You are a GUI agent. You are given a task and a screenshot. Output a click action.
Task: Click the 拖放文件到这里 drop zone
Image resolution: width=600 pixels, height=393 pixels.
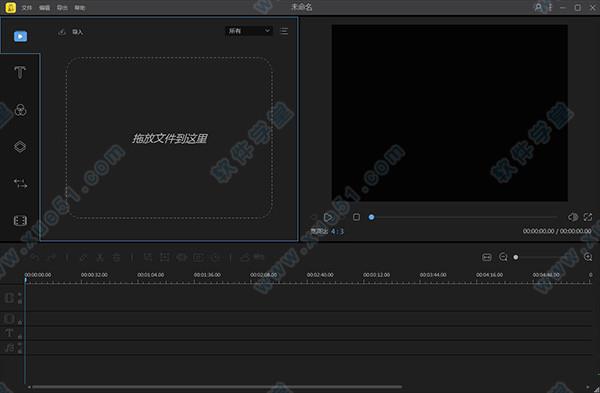point(169,138)
